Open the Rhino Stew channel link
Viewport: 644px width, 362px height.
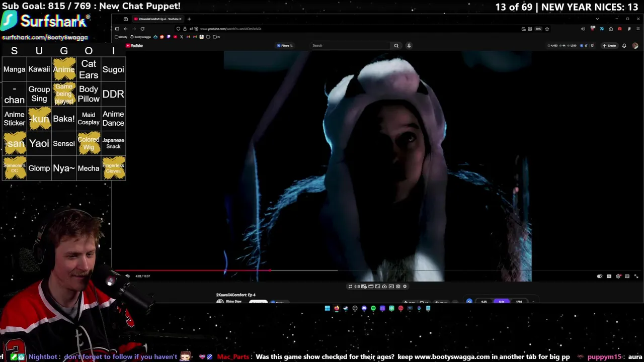click(233, 301)
